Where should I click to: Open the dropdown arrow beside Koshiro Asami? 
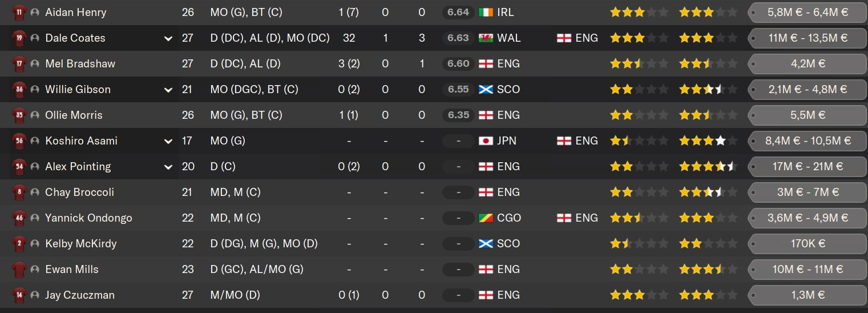pyautogui.click(x=168, y=141)
